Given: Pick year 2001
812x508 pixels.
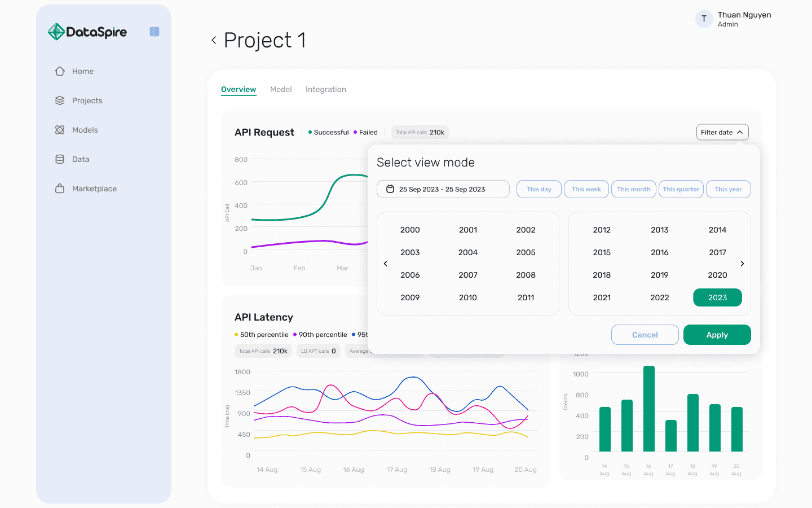Looking at the screenshot, I should coord(468,230).
